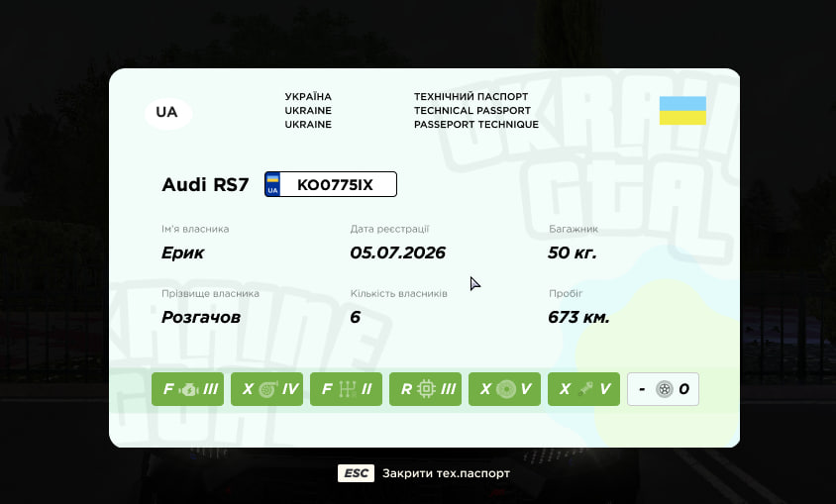Click the 'Пробіг' label

pyautogui.click(x=566, y=293)
